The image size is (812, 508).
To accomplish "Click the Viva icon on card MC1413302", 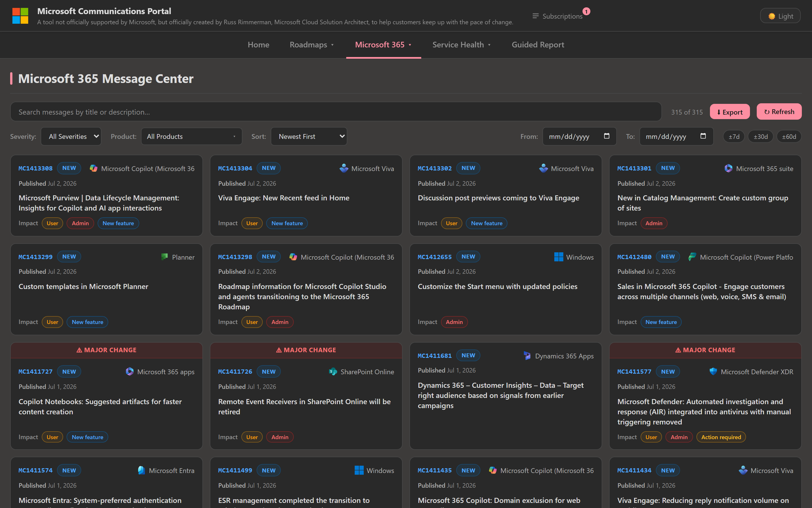I will [x=544, y=168].
